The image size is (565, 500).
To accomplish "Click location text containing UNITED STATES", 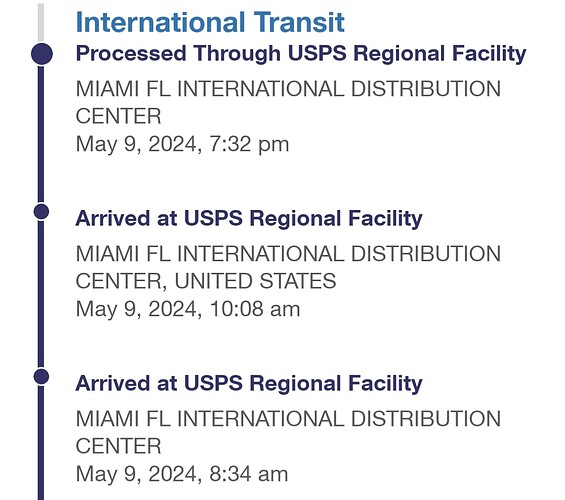I will pyautogui.click(x=288, y=267).
